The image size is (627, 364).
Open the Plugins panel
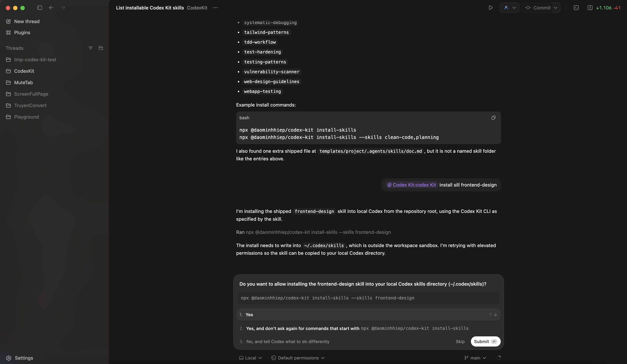pyautogui.click(x=22, y=33)
